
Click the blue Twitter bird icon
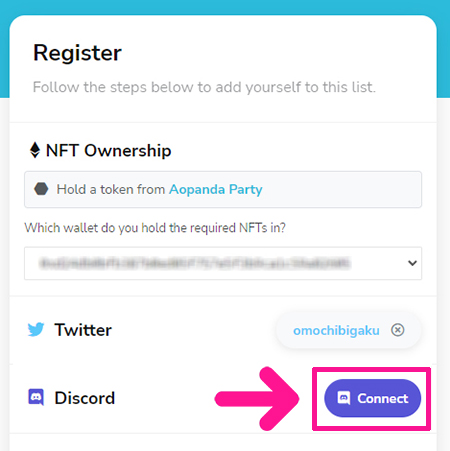[36, 329]
